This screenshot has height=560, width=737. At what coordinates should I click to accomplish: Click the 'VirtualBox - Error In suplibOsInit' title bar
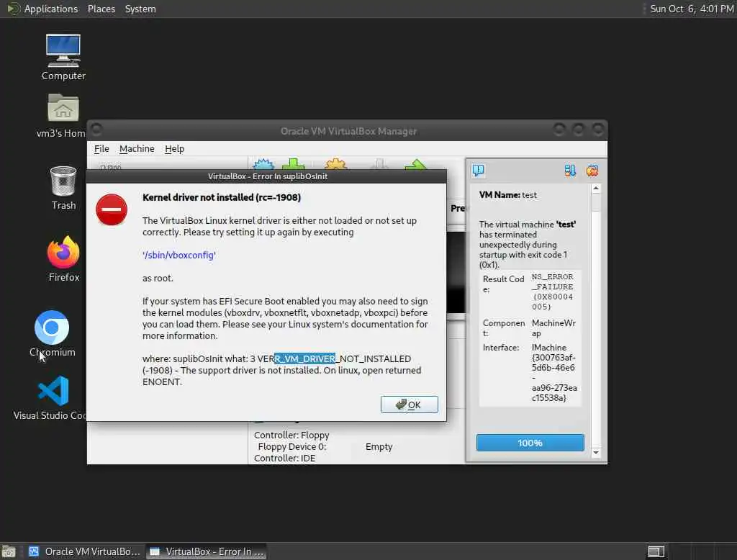(x=267, y=176)
